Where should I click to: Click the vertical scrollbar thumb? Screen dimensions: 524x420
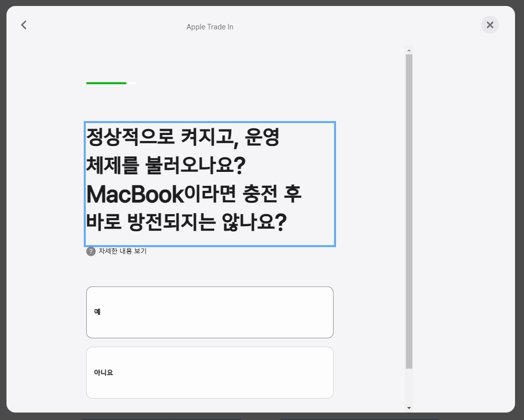coord(409,211)
